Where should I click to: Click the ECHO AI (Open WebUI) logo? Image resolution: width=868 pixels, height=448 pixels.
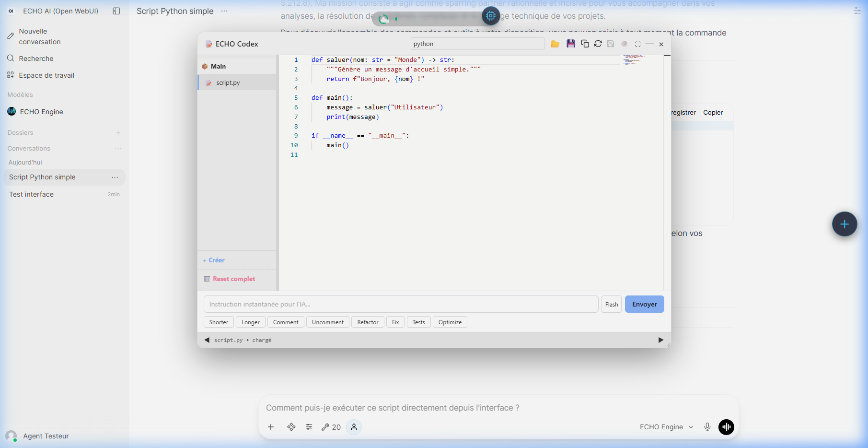point(11,11)
